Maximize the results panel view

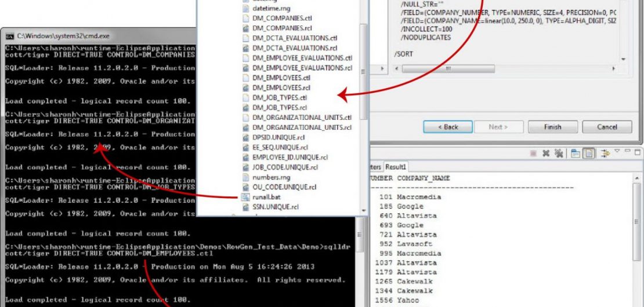pos(637,152)
